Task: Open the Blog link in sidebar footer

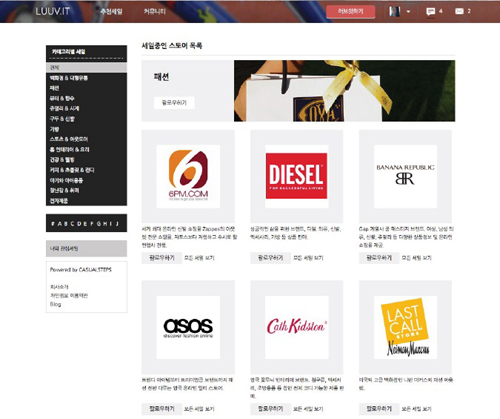Action: tap(55, 304)
